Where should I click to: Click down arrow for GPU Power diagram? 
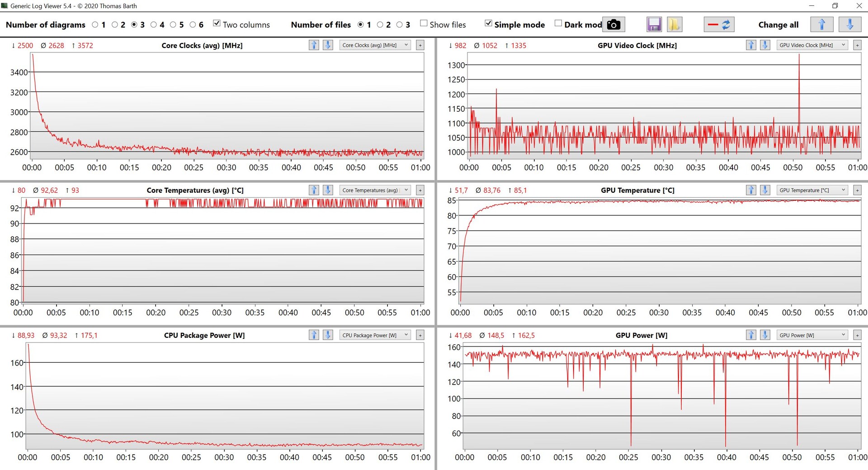pos(765,335)
